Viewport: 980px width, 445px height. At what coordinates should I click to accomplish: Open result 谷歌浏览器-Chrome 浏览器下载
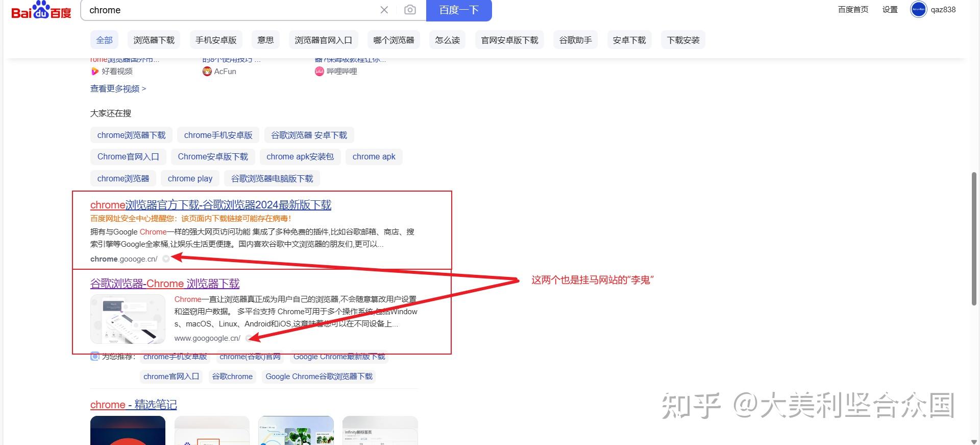pos(165,284)
